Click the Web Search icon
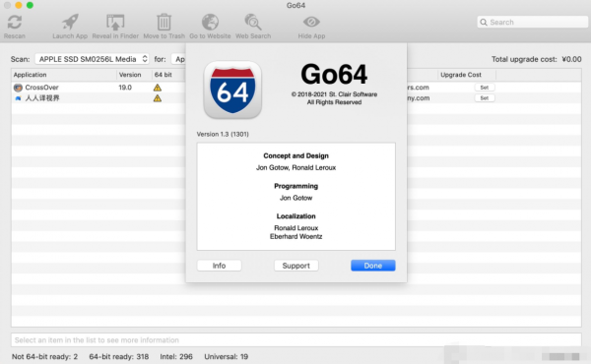 coord(253,23)
